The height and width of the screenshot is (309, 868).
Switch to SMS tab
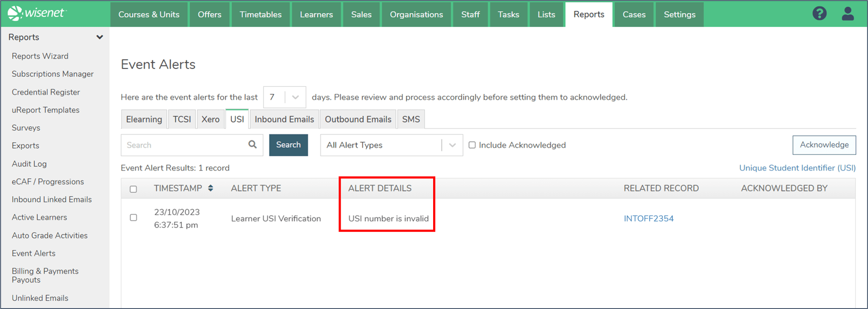pos(411,119)
